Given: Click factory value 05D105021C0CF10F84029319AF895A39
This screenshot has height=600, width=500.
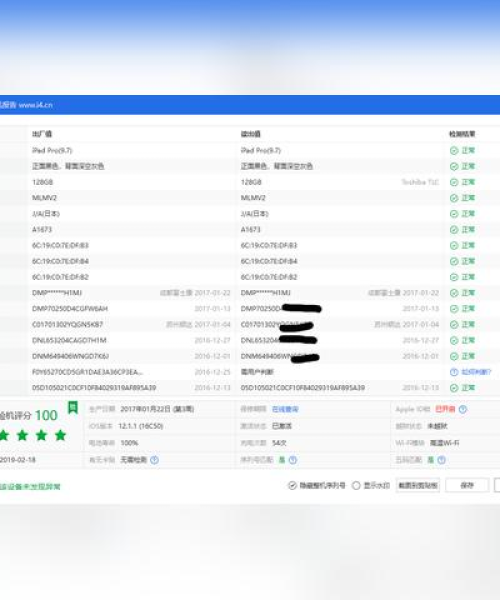Looking at the screenshot, I should pyautogui.click(x=94, y=388).
